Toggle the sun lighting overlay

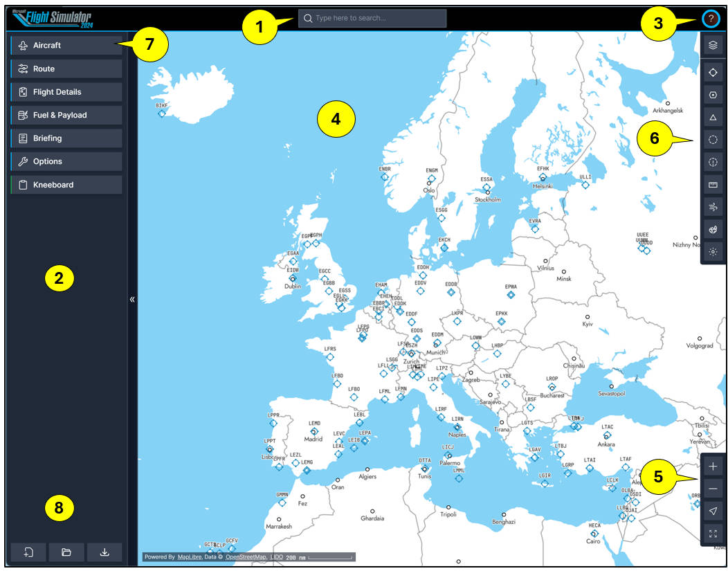tap(713, 251)
